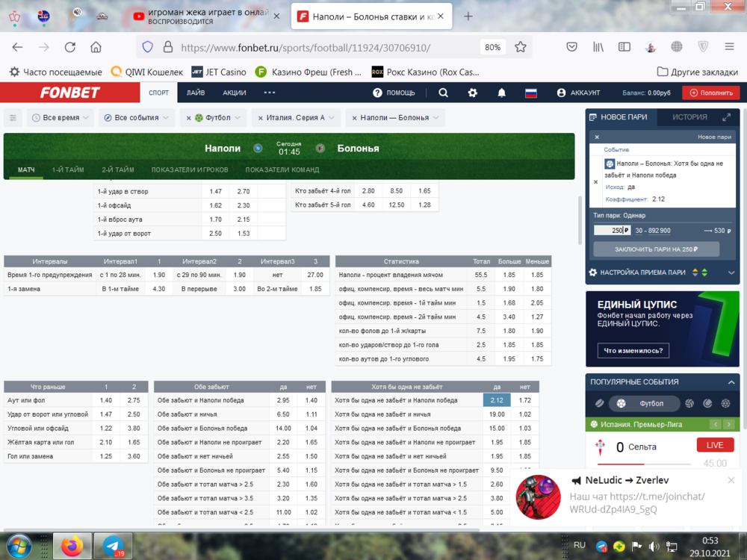The width and height of the screenshot is (747, 560).
Task: Open the Windows Start menu
Action: click(x=19, y=547)
